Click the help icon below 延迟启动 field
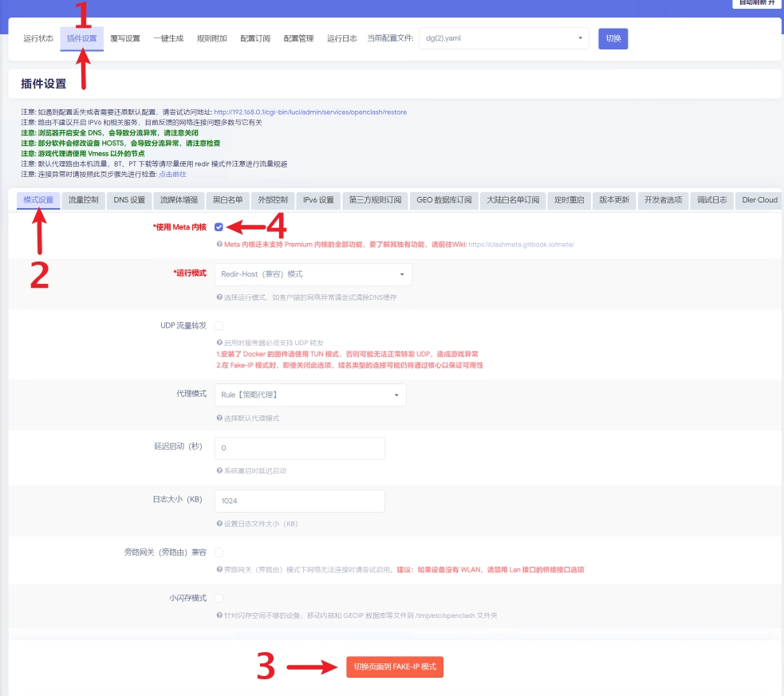This screenshot has width=784, height=696. (x=219, y=471)
